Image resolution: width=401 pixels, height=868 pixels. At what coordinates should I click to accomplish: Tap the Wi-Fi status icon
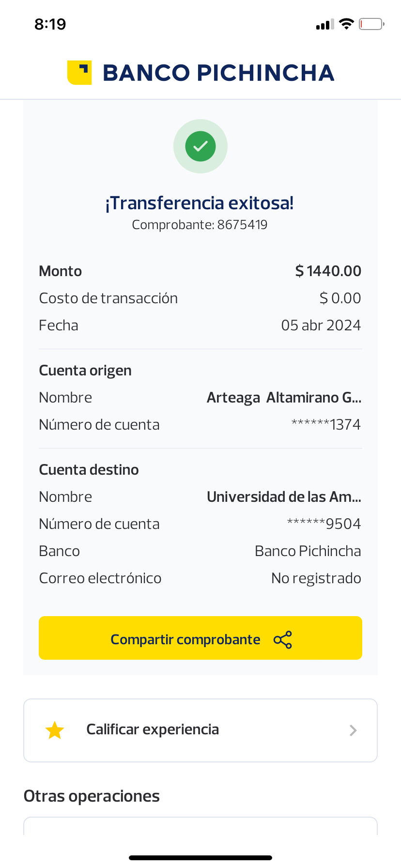(x=346, y=24)
